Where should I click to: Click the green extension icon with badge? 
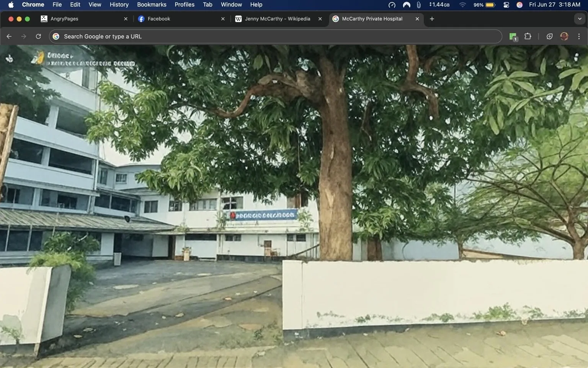coord(513,36)
